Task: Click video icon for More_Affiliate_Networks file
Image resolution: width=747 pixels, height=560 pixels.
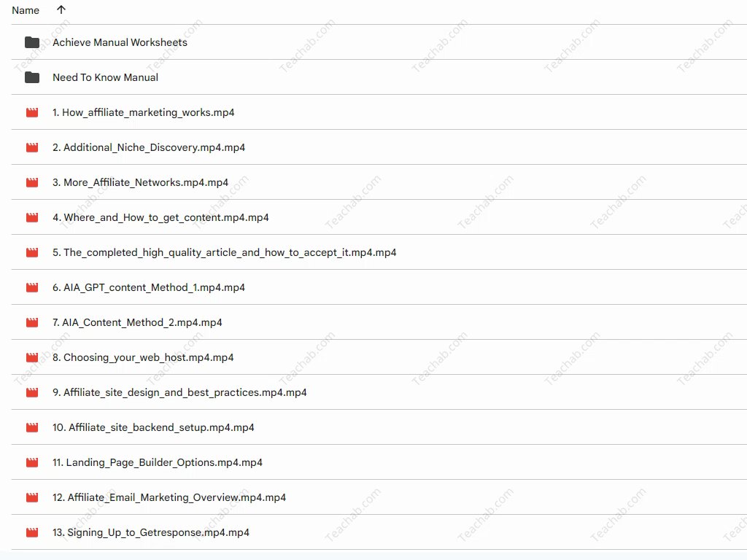Action: click(32, 182)
